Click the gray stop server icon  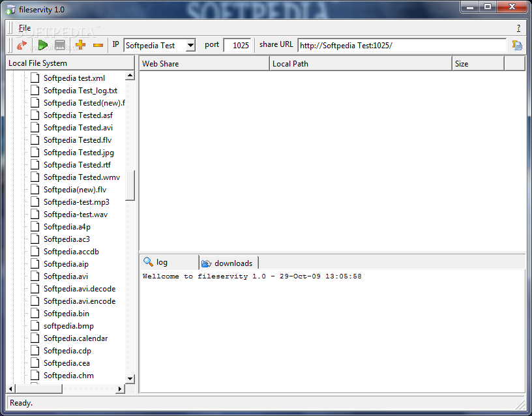point(60,45)
